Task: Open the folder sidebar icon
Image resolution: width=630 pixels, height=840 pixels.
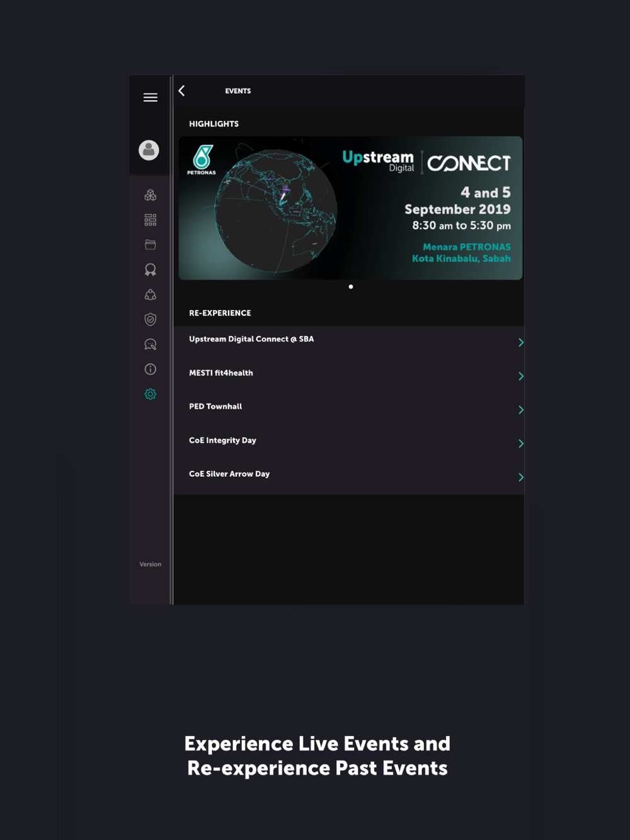Action: pyautogui.click(x=150, y=244)
